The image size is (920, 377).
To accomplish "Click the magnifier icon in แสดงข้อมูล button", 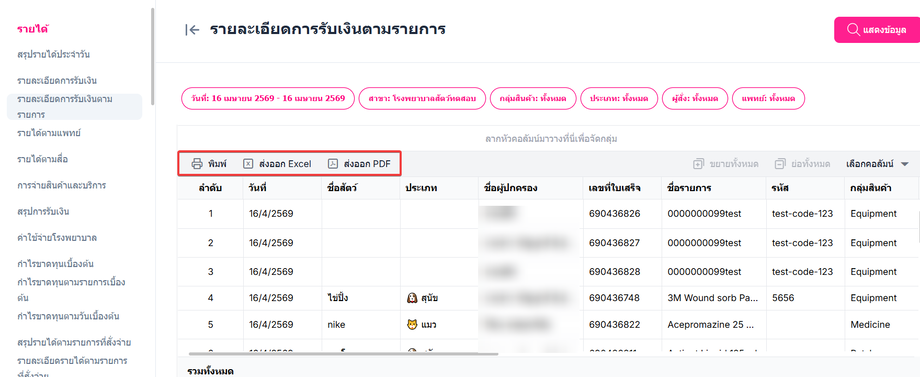I will click(x=853, y=30).
